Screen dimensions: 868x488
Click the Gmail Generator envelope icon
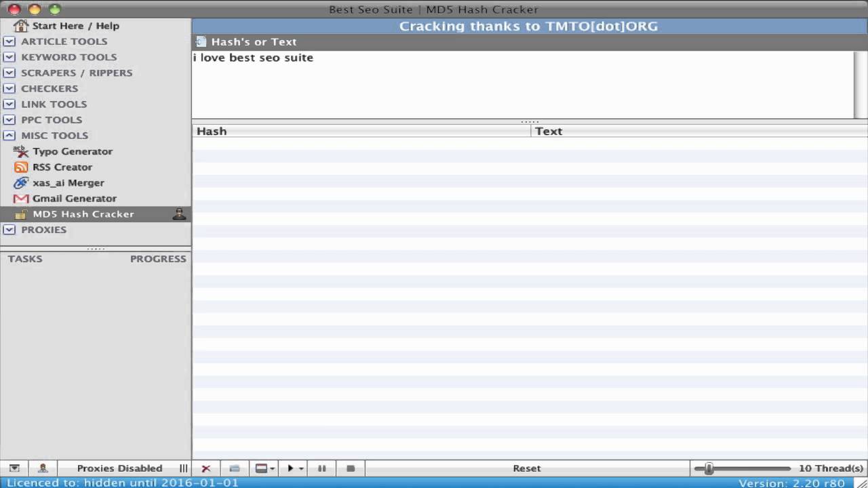21,199
